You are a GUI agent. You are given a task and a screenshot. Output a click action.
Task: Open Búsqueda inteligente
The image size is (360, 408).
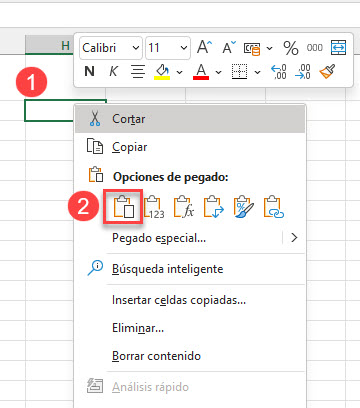point(190,269)
